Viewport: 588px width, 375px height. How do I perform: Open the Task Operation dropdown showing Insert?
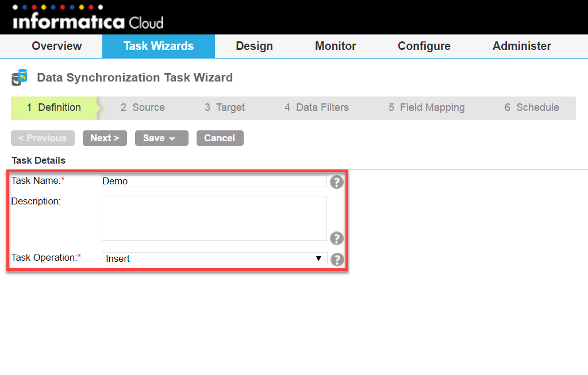(x=214, y=258)
